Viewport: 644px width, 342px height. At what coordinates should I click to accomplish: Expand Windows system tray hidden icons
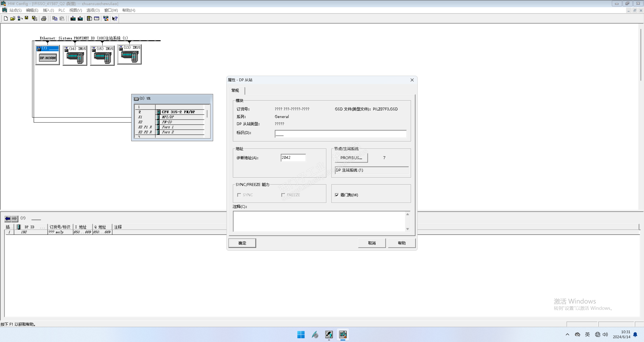click(x=567, y=334)
